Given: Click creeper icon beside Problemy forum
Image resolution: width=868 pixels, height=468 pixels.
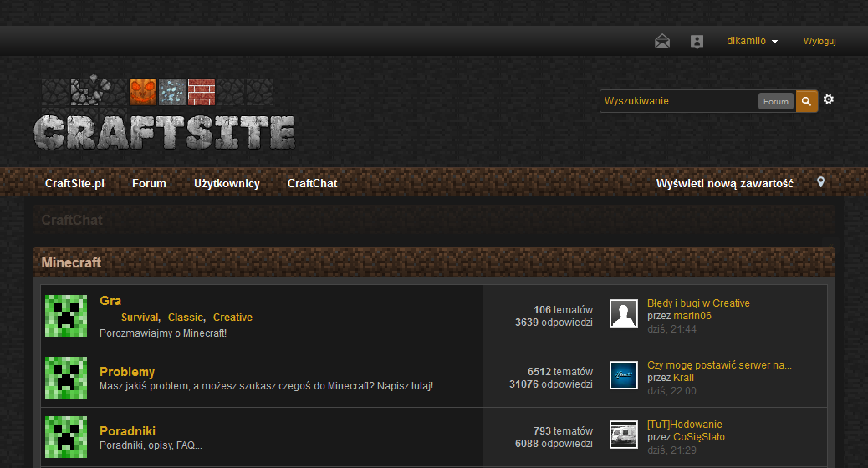Looking at the screenshot, I should tap(66, 378).
